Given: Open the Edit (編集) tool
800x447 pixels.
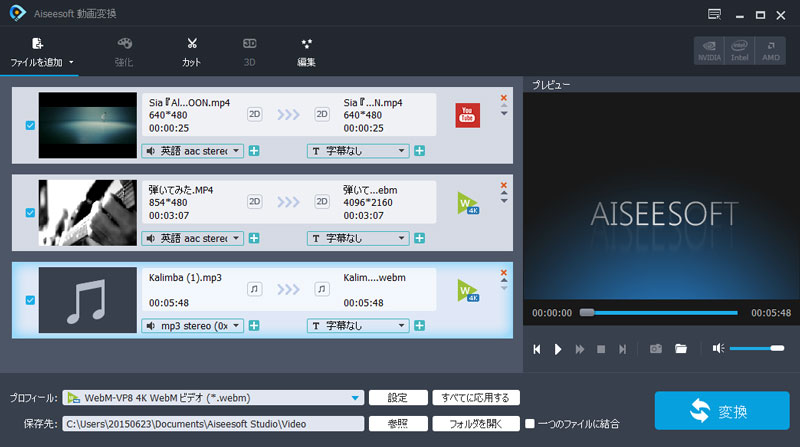Looking at the screenshot, I should coord(306,45).
